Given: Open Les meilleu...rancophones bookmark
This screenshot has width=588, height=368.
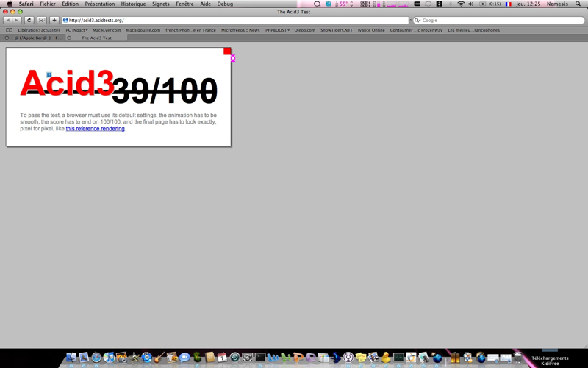Looking at the screenshot, I should pyautogui.click(x=473, y=30).
